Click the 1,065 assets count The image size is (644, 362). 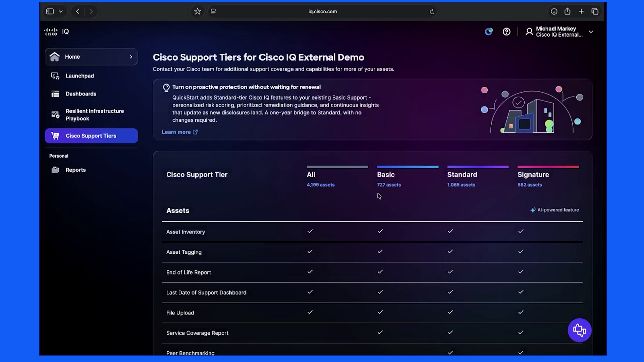coord(461,185)
